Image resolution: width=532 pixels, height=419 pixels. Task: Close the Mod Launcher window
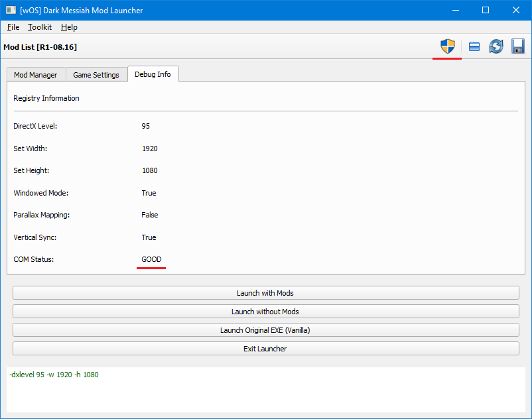516,10
